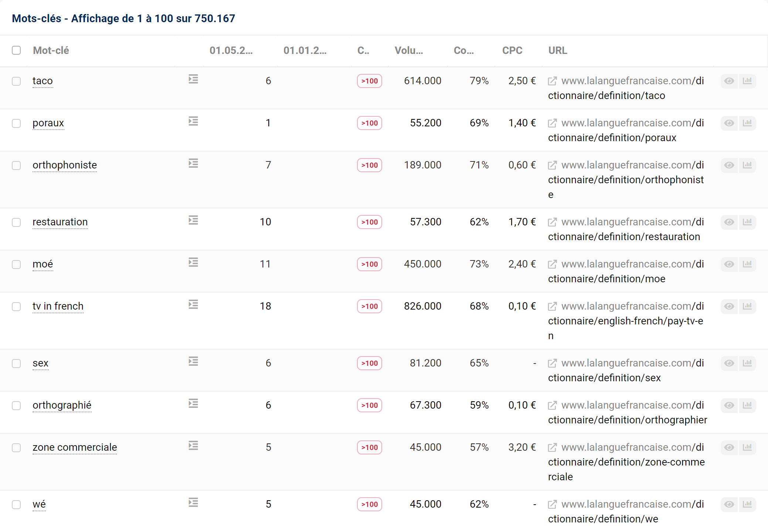Open external link icon for taco URL
Screen dimensions: 768x532
552,81
